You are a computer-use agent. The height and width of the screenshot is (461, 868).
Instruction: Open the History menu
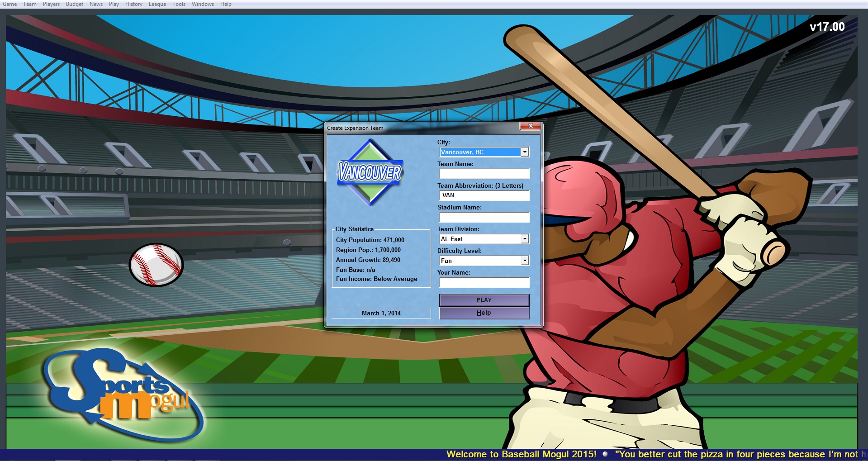tap(133, 4)
